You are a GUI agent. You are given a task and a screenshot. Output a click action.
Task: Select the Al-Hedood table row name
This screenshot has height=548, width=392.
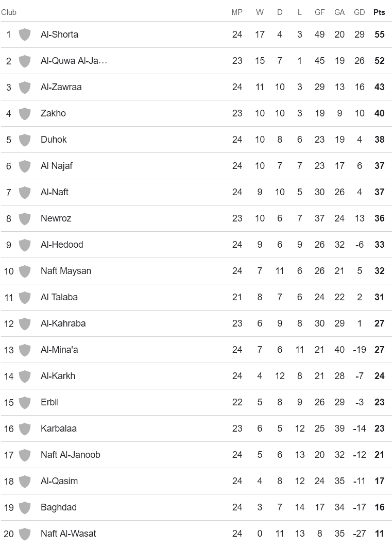click(x=62, y=245)
